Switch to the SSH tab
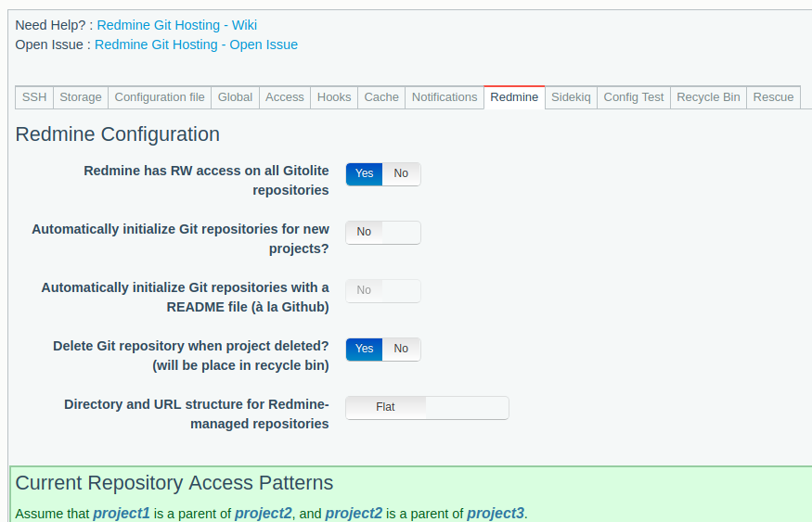 34,97
